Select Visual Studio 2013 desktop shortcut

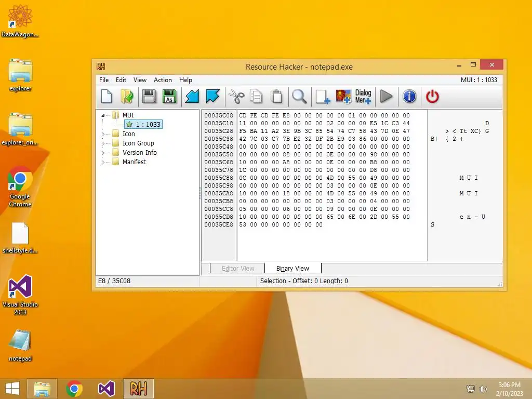click(20, 295)
